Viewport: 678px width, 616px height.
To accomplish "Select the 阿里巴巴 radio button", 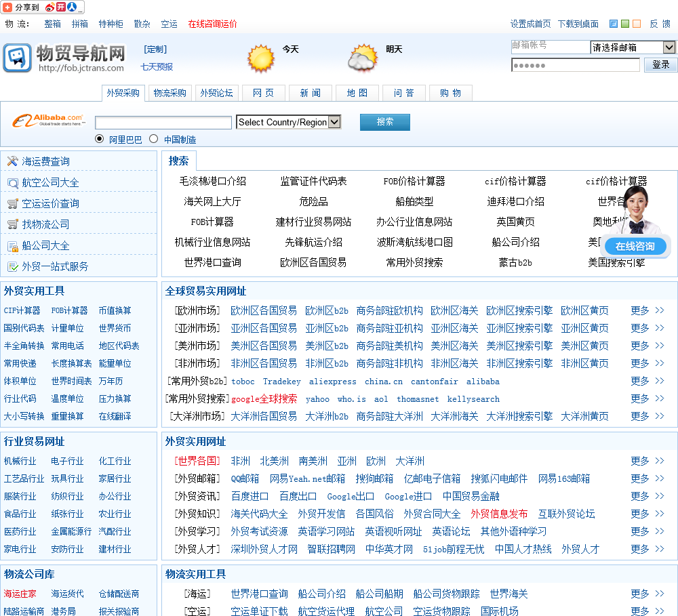I will click(100, 139).
